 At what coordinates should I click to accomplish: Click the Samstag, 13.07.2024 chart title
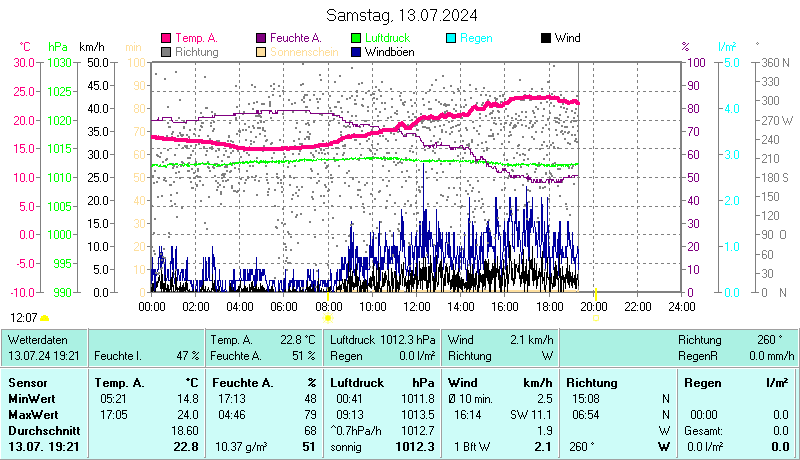point(402,15)
